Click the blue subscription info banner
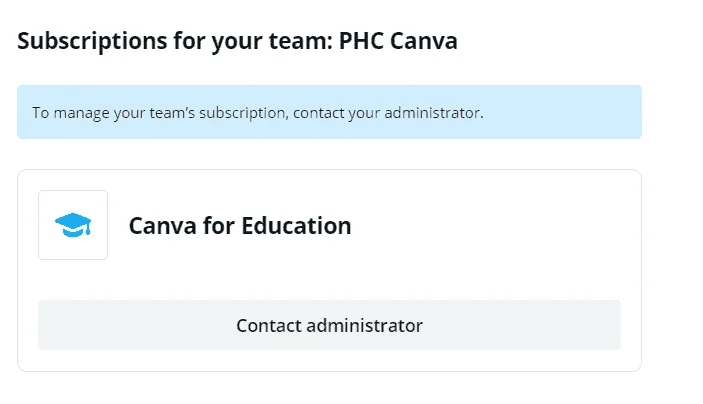703x404 pixels. pos(330,112)
